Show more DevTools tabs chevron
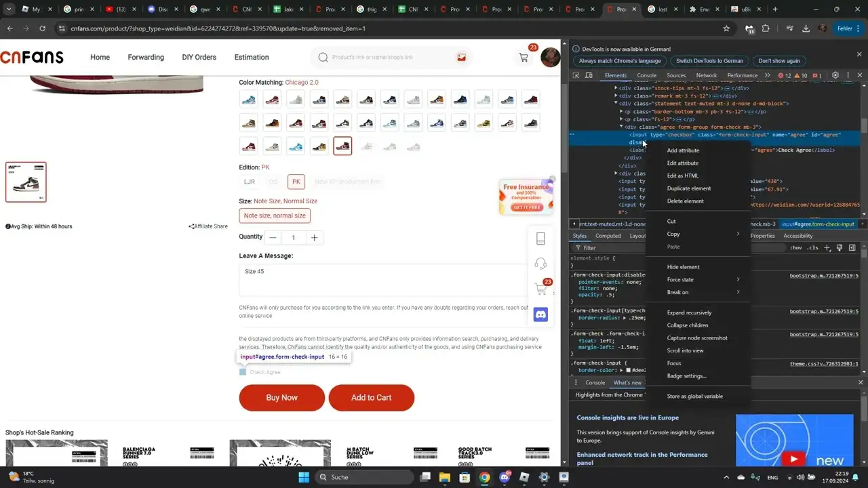The image size is (868, 488). coord(767,75)
